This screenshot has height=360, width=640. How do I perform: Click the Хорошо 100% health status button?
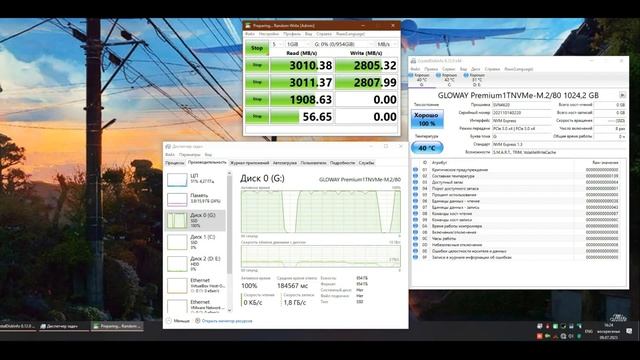click(427, 119)
